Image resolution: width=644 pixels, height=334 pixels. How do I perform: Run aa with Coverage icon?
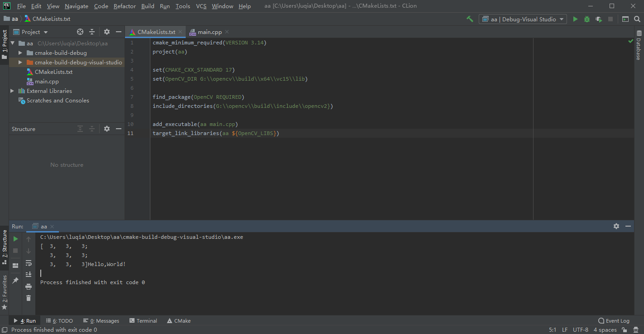(597, 19)
